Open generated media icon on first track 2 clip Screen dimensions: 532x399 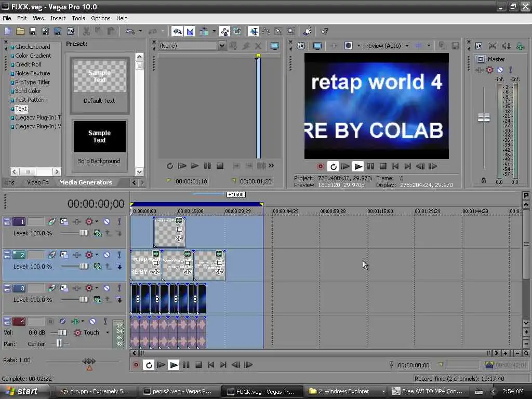[155, 254]
